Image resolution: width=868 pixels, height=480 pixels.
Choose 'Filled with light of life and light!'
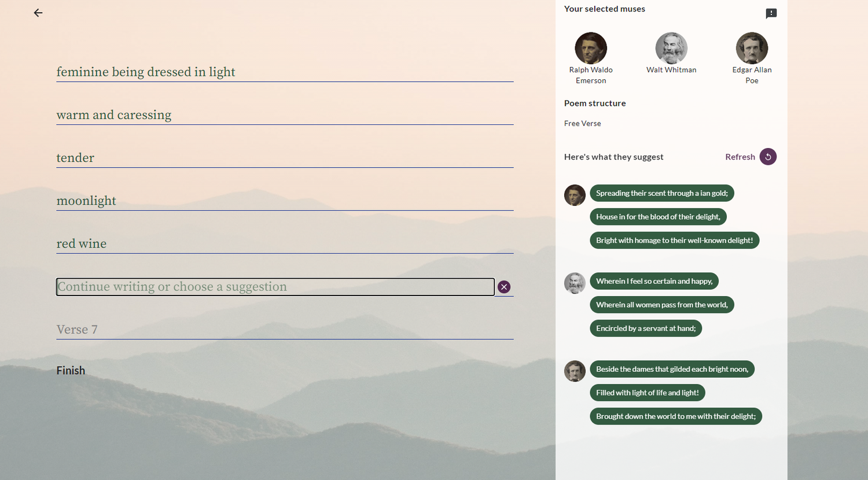(648, 392)
